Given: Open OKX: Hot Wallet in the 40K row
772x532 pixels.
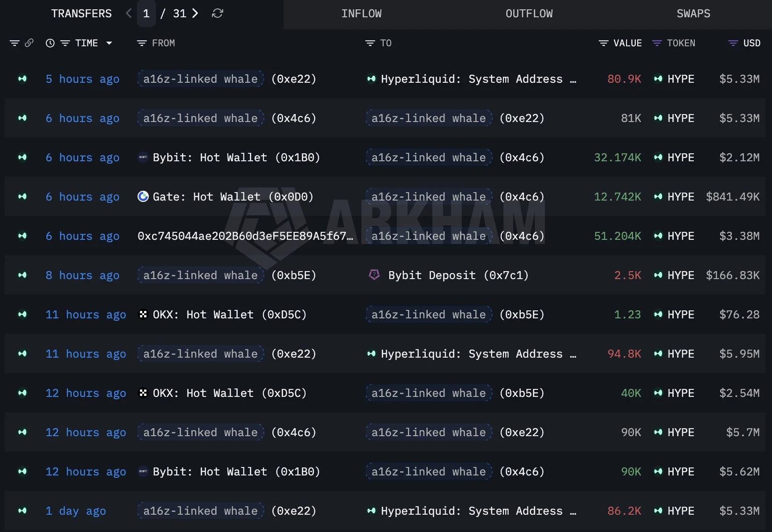Looking at the screenshot, I should click(x=230, y=393).
